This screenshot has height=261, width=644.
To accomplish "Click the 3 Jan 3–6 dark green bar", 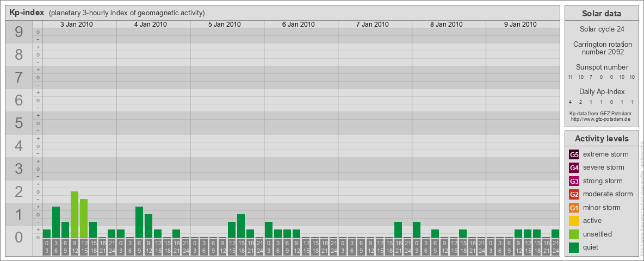I will [56, 222].
